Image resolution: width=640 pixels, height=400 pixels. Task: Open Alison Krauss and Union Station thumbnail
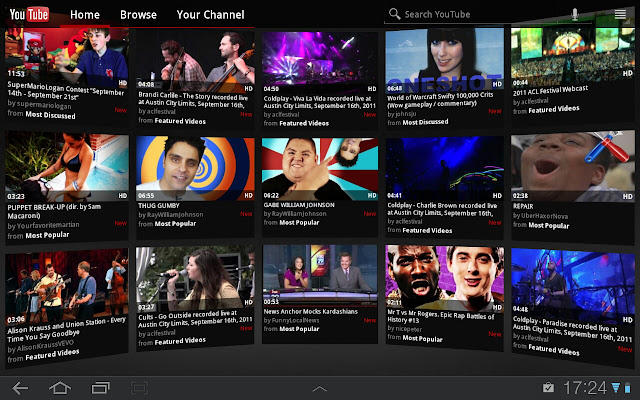[x=67, y=286]
